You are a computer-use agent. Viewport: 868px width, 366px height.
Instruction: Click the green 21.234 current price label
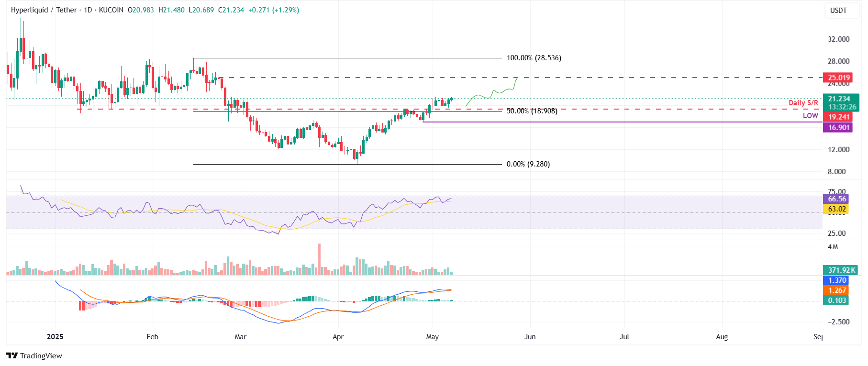point(840,99)
